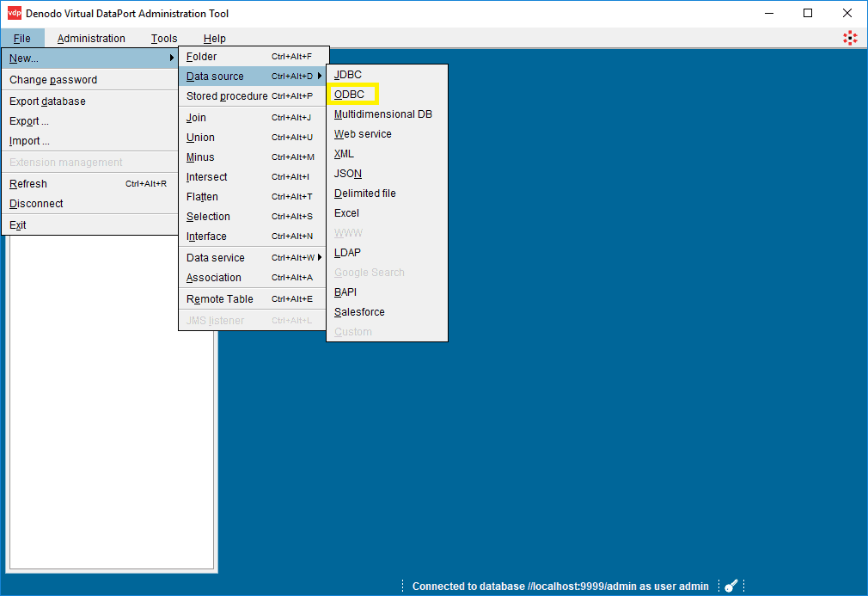
Task: Open the File menu
Action: 22,38
